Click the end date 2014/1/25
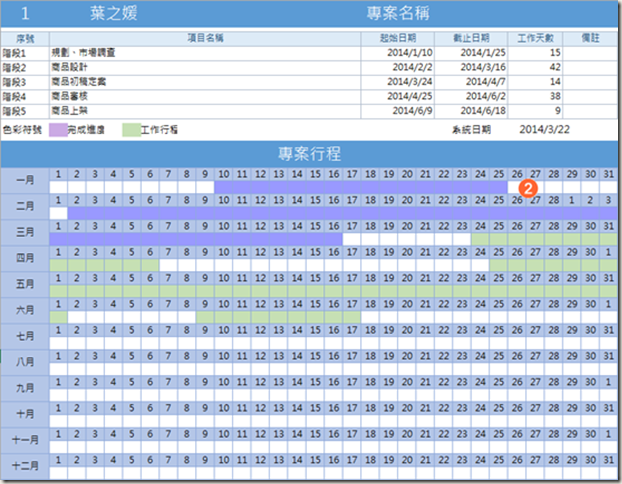Viewport: 622px width, 484px height. point(483,53)
